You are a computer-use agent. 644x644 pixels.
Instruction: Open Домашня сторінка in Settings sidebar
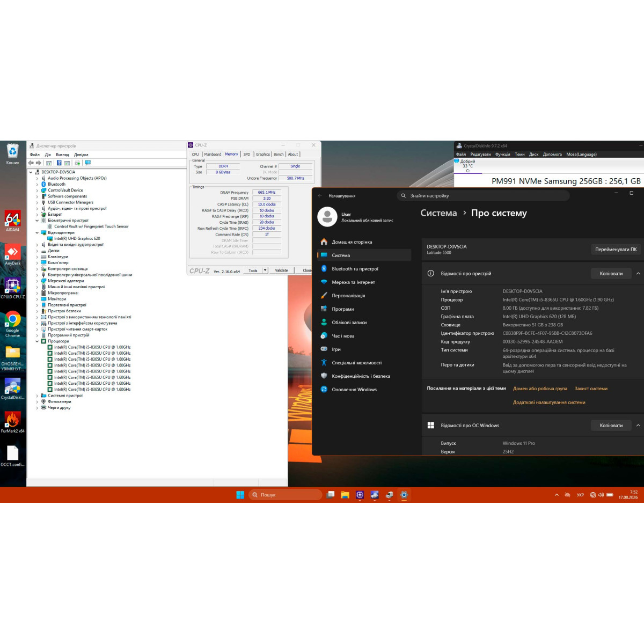(x=364, y=242)
